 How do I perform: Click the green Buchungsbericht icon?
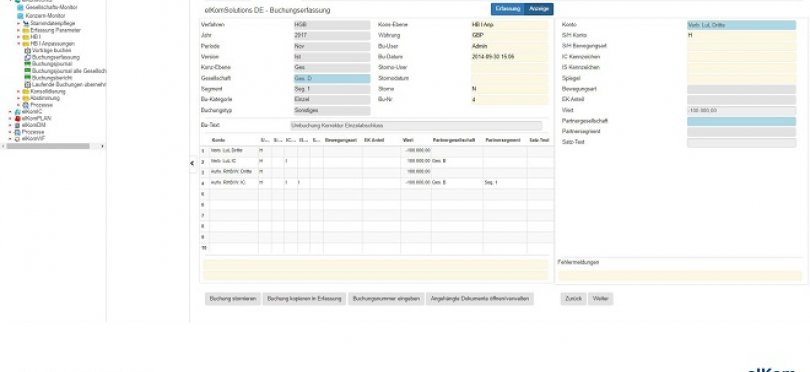28,78
